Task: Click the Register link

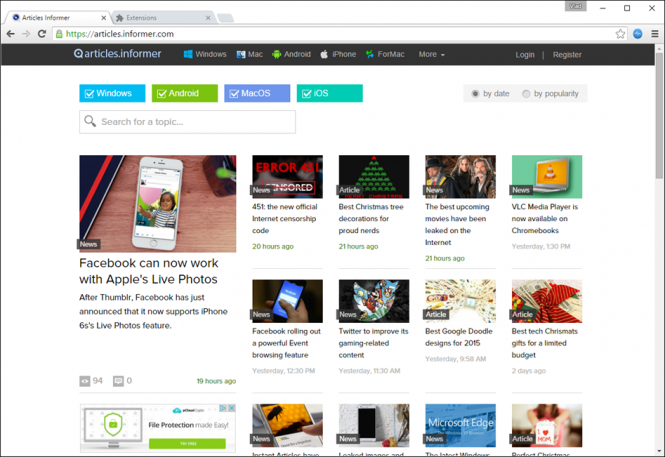Action: pos(567,55)
